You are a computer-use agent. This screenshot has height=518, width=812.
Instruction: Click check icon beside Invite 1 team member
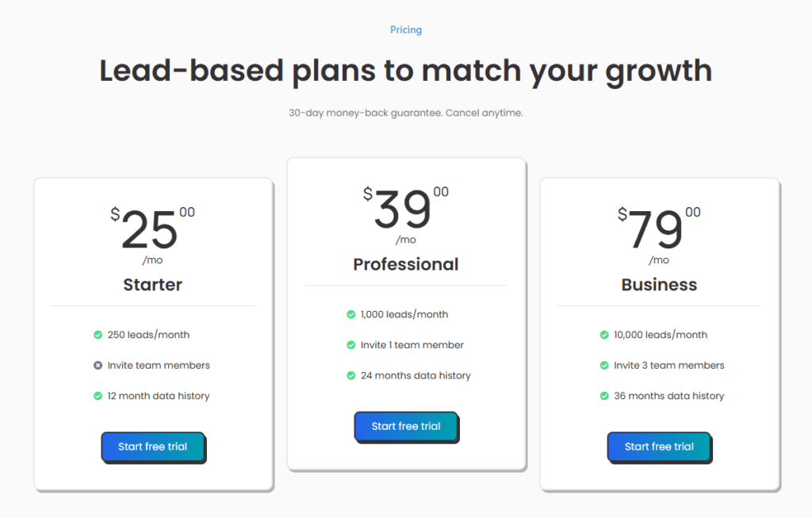350,345
